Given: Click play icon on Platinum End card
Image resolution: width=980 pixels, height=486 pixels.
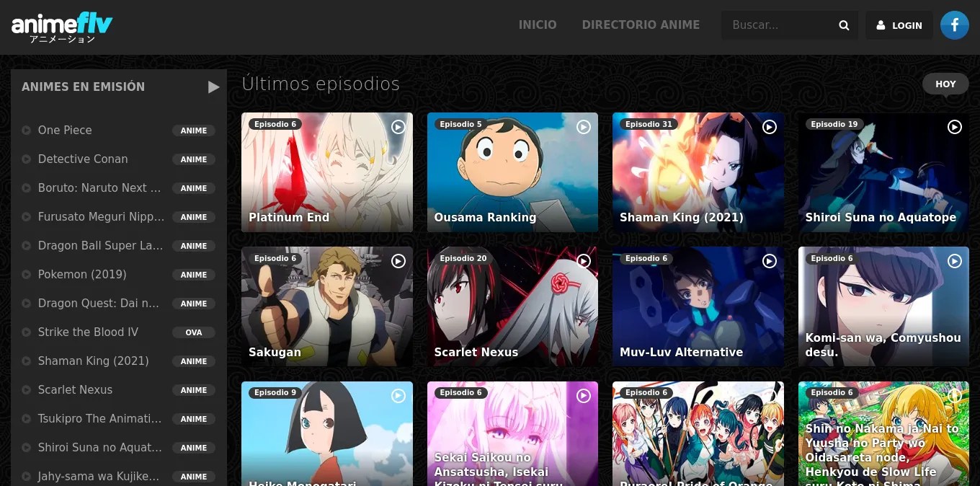Looking at the screenshot, I should (x=398, y=127).
